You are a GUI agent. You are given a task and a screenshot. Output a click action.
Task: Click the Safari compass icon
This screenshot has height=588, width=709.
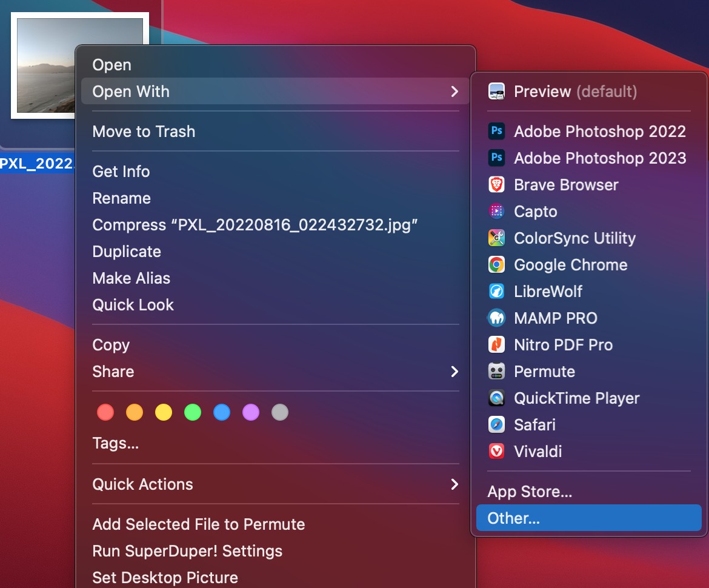[496, 425]
